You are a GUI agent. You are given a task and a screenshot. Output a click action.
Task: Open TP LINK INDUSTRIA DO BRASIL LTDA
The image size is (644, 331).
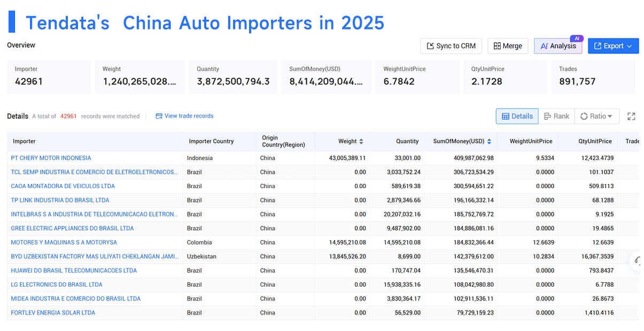coord(60,200)
